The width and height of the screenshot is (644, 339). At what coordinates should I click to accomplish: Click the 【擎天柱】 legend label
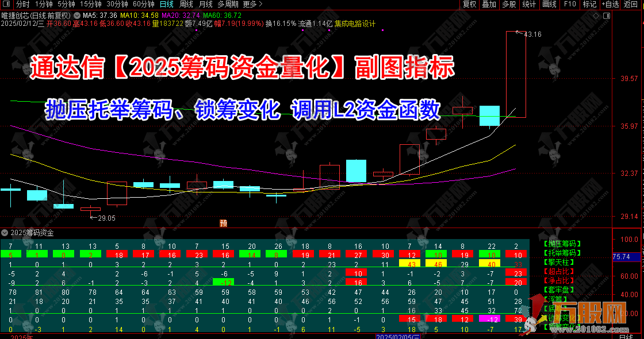click(x=558, y=262)
